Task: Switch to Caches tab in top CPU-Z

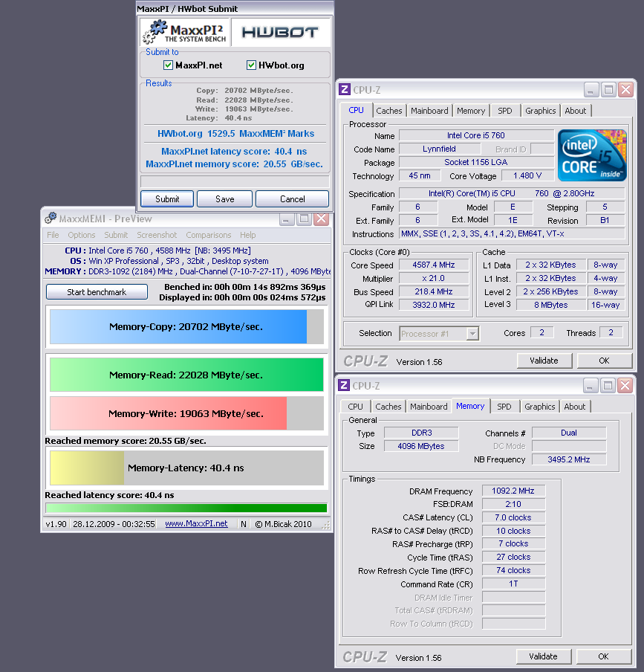Action: (388, 111)
